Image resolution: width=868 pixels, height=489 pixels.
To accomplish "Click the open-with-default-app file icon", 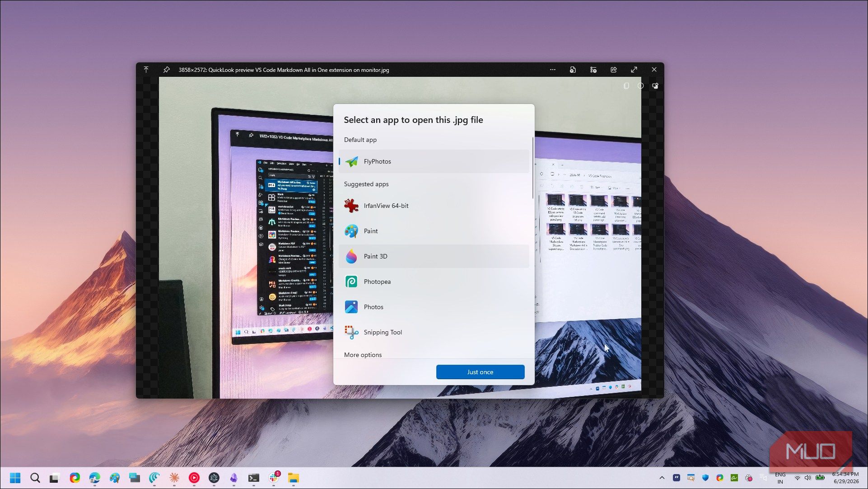I will (x=573, y=70).
